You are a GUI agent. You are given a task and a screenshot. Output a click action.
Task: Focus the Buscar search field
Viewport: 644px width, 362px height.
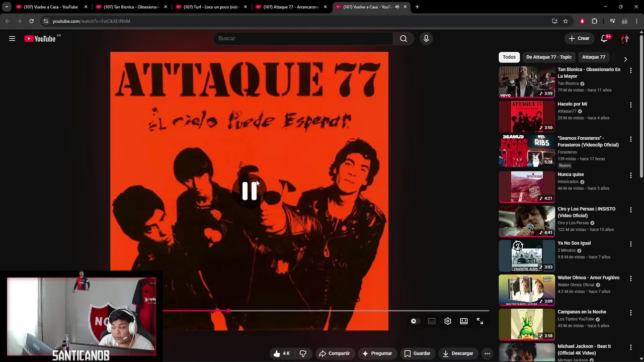pyautogui.click(x=303, y=39)
